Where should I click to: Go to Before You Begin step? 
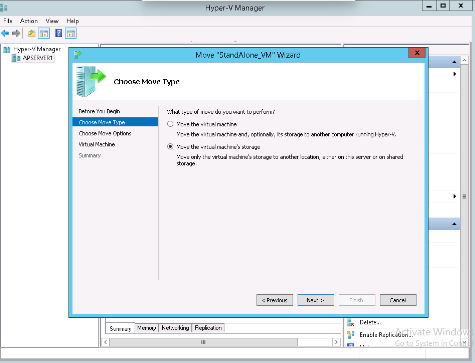pos(99,111)
